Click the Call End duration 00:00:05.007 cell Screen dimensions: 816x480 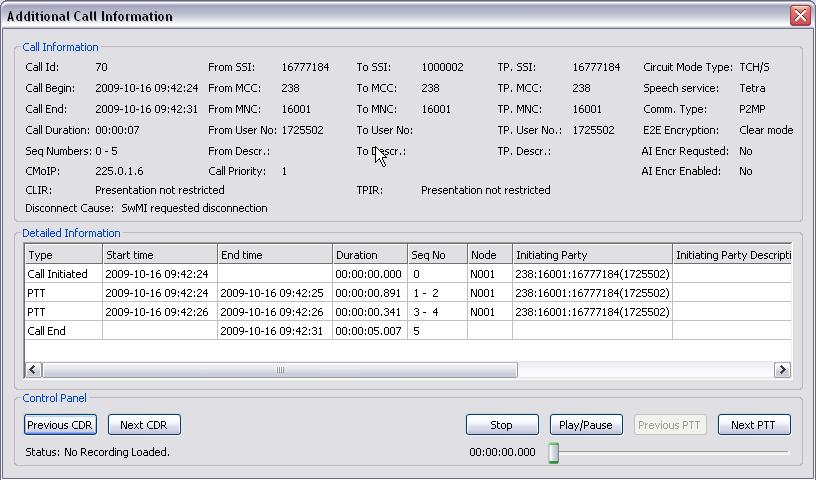pos(368,331)
